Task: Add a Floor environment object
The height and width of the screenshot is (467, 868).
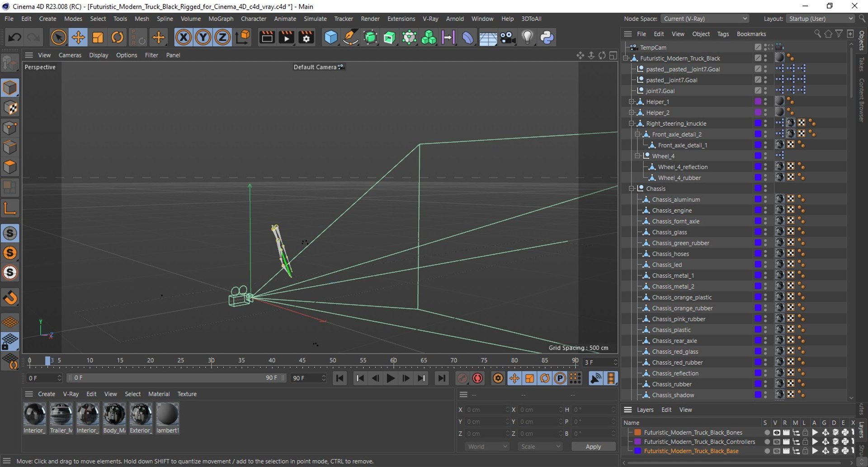Action: tap(488, 37)
